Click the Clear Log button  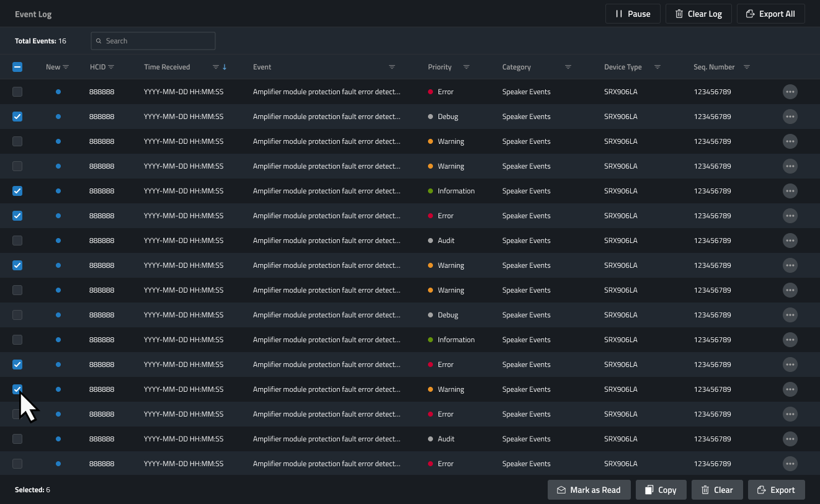pyautogui.click(x=698, y=14)
